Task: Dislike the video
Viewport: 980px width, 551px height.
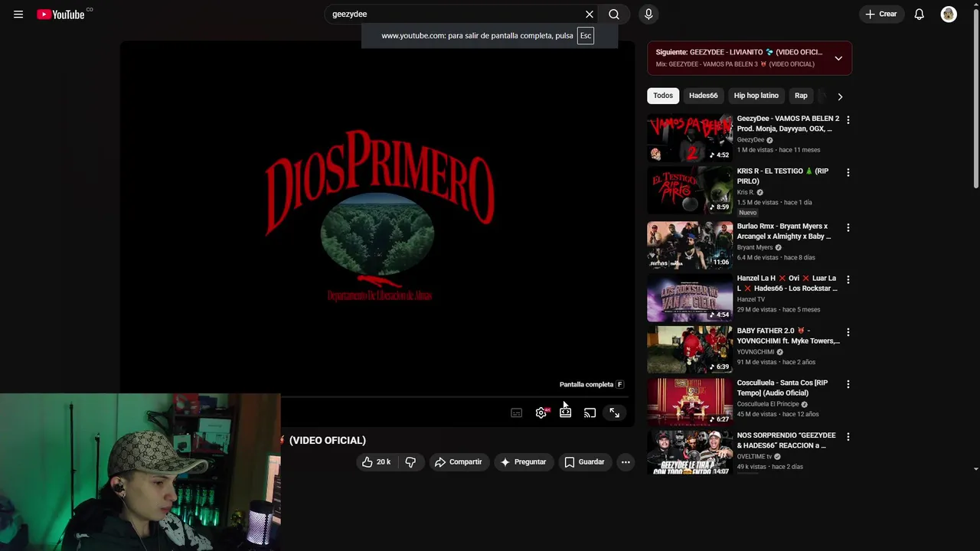Action: click(410, 462)
